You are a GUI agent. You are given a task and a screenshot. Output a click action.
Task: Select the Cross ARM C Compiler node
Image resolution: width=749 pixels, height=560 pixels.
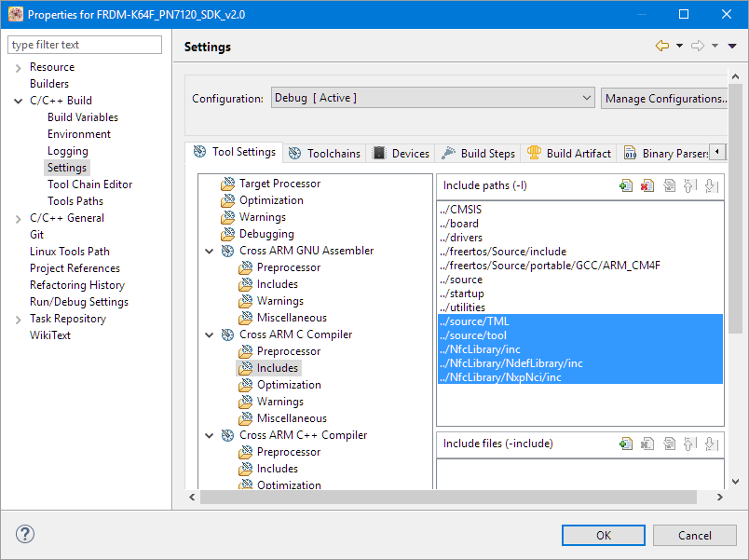click(x=295, y=335)
